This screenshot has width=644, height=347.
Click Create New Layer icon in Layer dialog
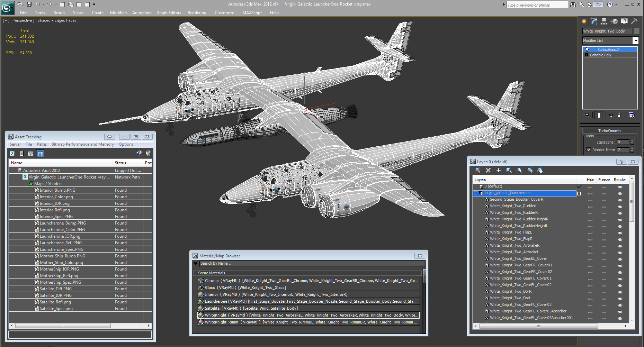point(478,170)
